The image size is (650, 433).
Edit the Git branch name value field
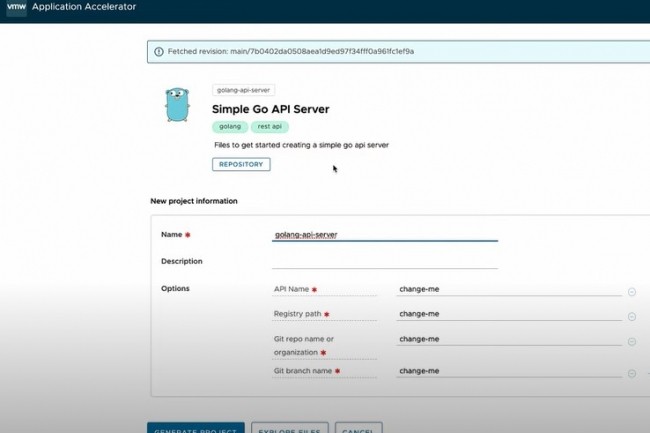coord(509,371)
